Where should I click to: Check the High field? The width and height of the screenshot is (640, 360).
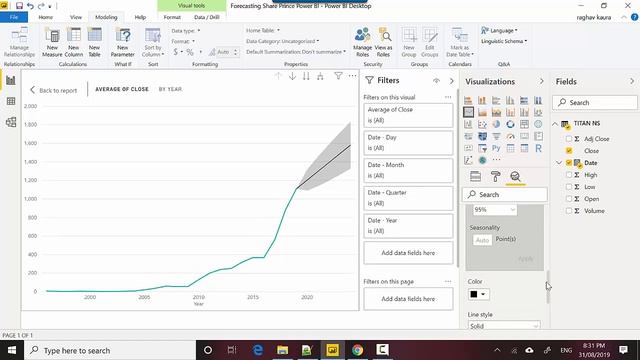[x=569, y=175]
